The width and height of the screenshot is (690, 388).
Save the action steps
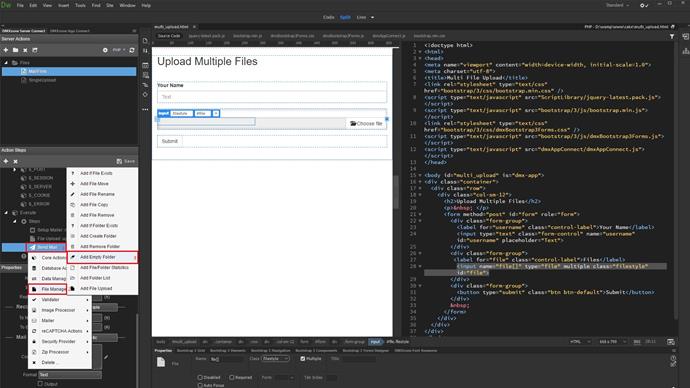pyautogui.click(x=126, y=161)
